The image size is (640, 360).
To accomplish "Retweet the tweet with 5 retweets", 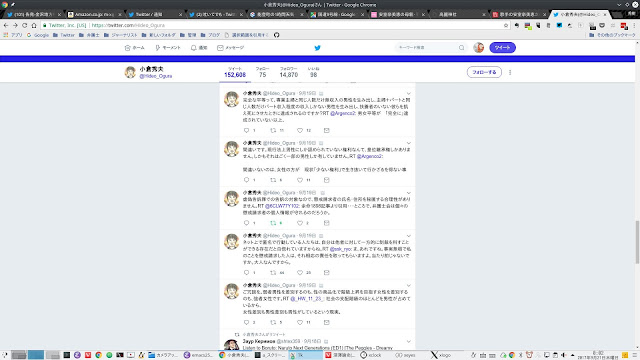I will click(273, 322).
